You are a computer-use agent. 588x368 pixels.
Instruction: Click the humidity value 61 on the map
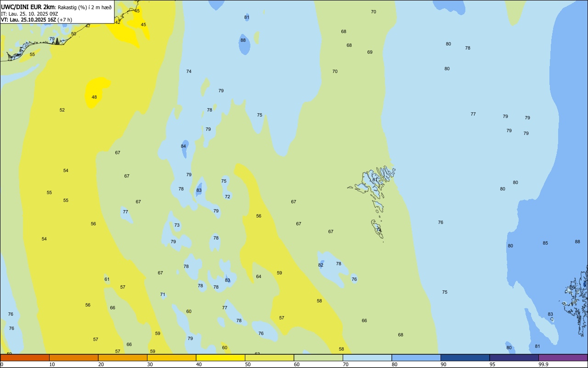point(107,279)
